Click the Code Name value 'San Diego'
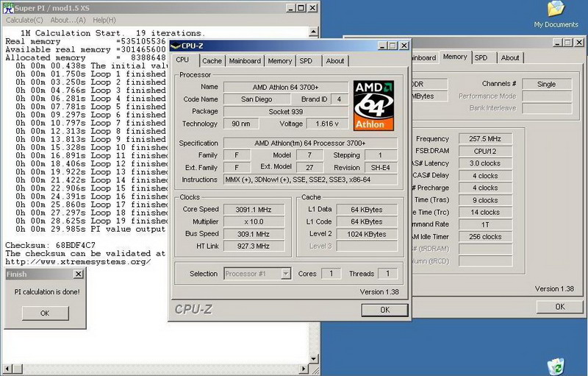This screenshot has width=588, height=376. tap(257, 99)
